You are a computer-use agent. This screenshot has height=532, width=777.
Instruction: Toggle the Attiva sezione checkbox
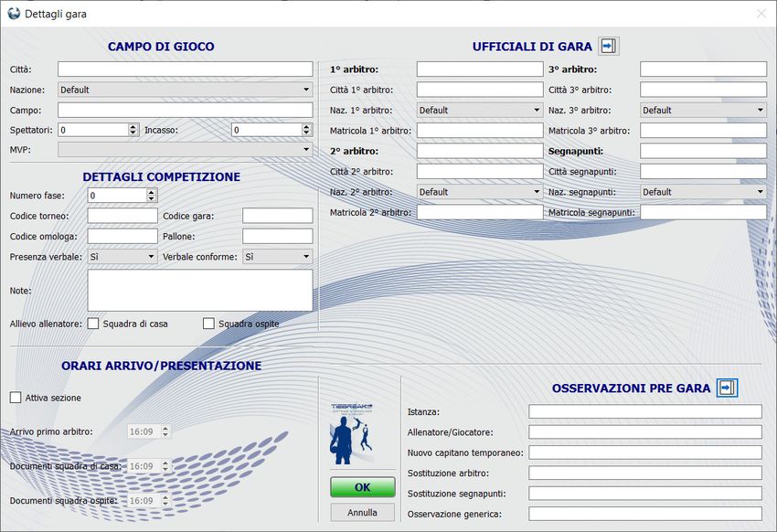pyautogui.click(x=16, y=398)
